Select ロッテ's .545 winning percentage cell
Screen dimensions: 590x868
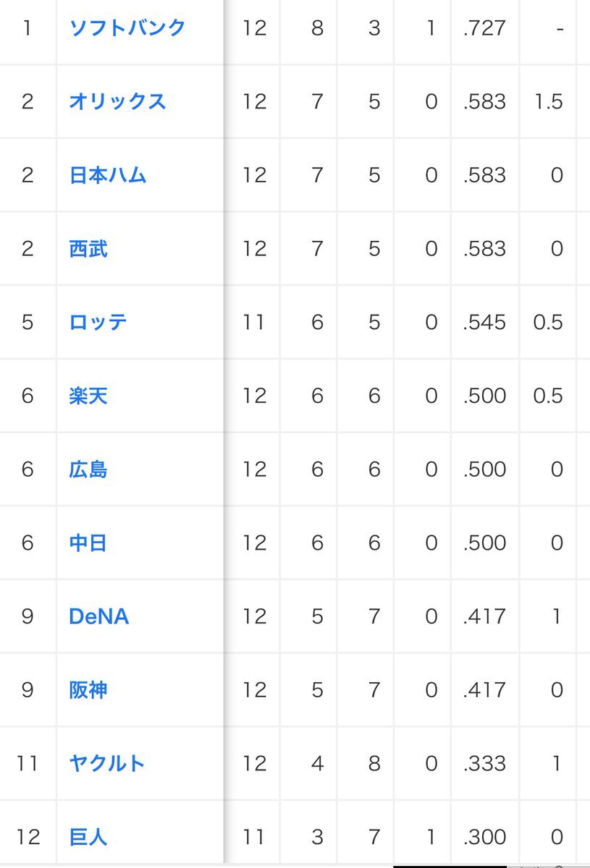coord(485,322)
